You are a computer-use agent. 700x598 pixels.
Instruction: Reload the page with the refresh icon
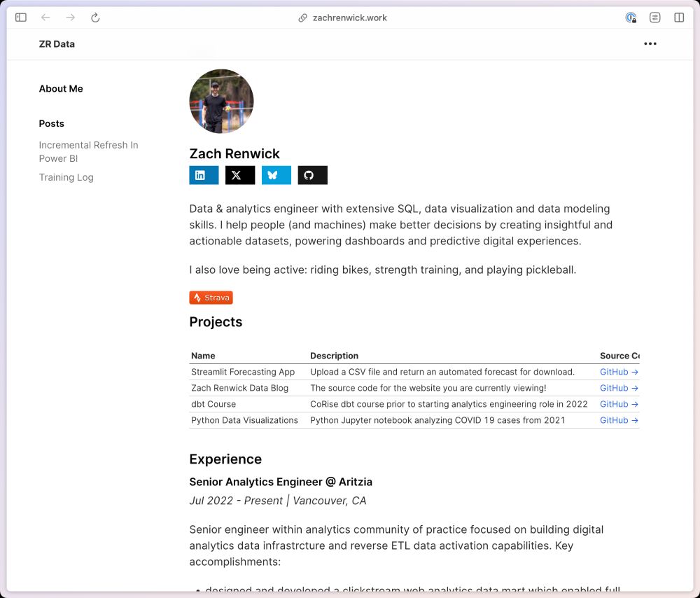coord(95,18)
